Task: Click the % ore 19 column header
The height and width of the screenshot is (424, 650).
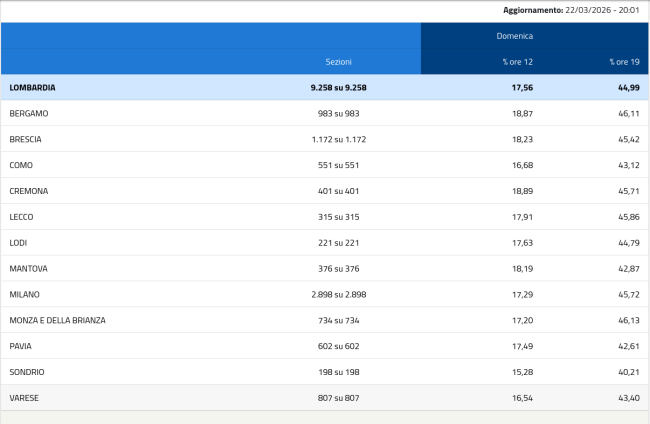Action: tap(623, 62)
